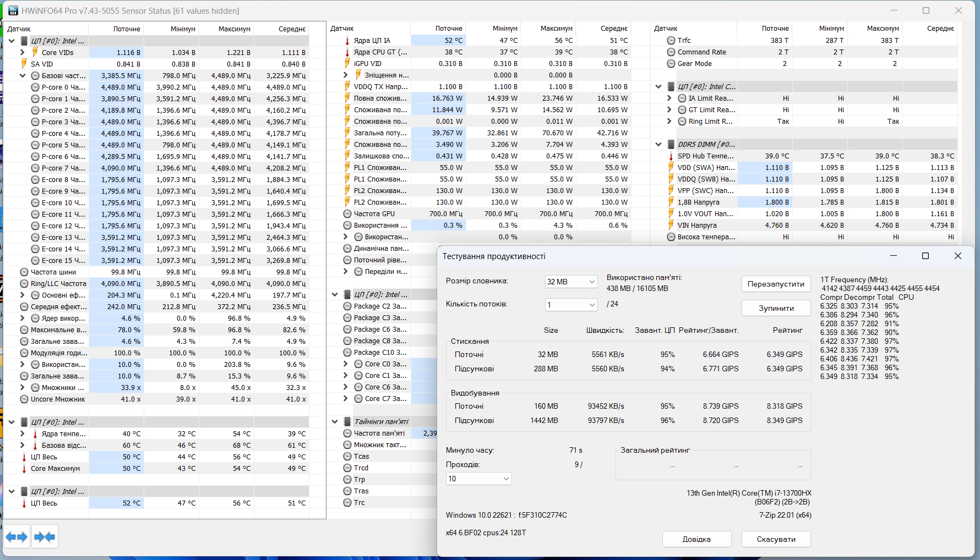Click the icon beside Gear Mode
The width and height of the screenshot is (980, 560).
pyautogui.click(x=671, y=63)
